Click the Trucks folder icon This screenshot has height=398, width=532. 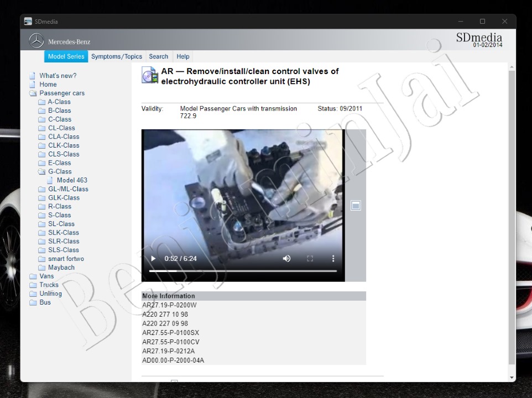click(x=33, y=285)
